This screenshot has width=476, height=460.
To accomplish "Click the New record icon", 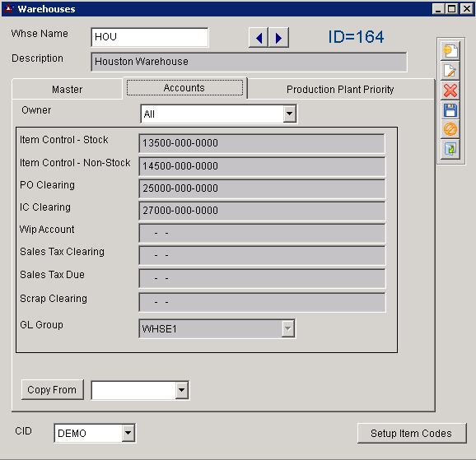I will point(450,51).
